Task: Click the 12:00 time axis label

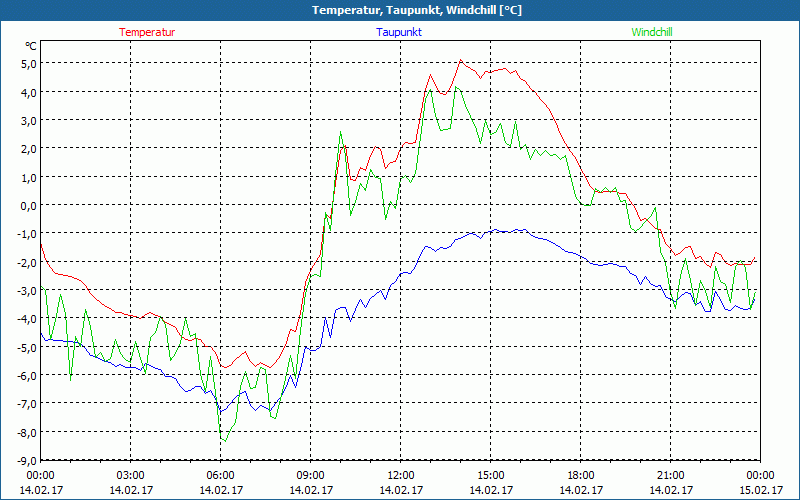Action: click(x=401, y=475)
